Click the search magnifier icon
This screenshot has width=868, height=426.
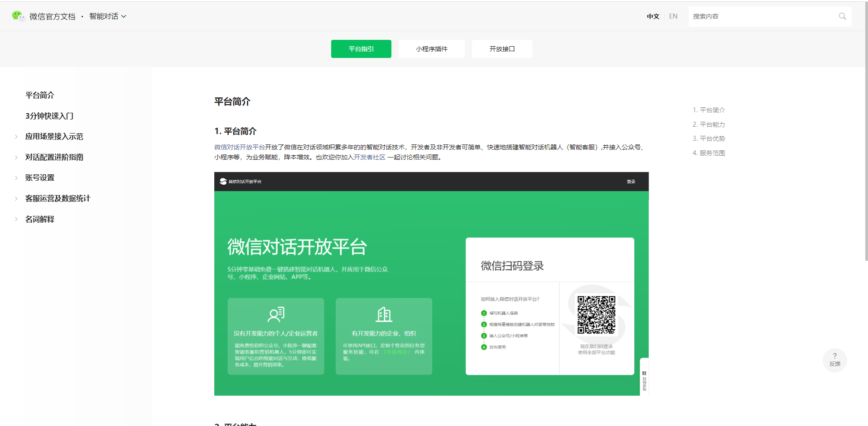point(842,16)
